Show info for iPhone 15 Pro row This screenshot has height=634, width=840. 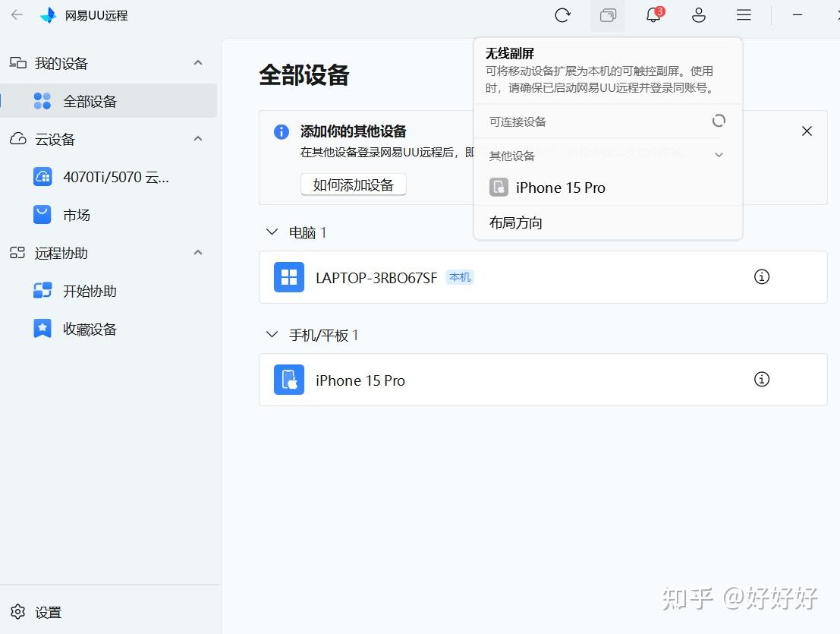click(x=762, y=380)
